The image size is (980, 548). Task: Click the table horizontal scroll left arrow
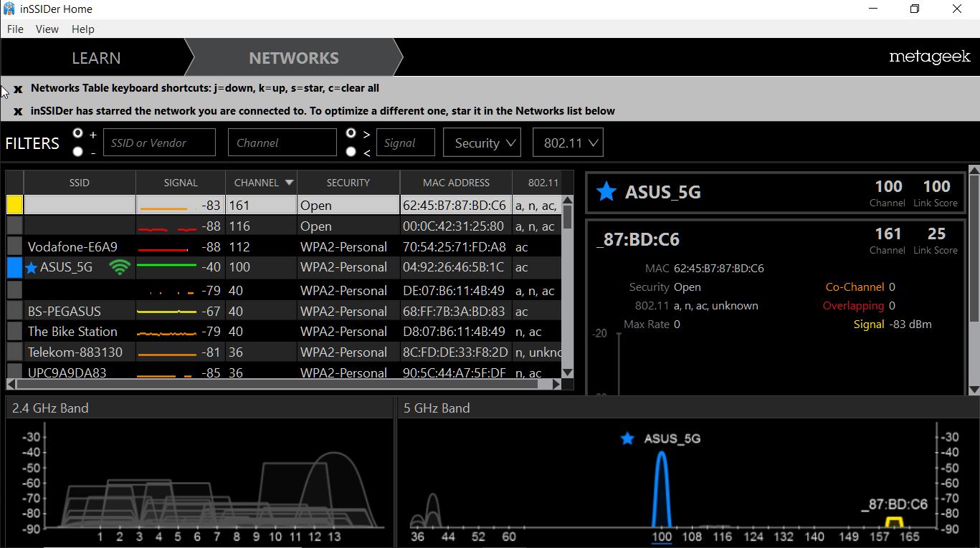[x=13, y=384]
